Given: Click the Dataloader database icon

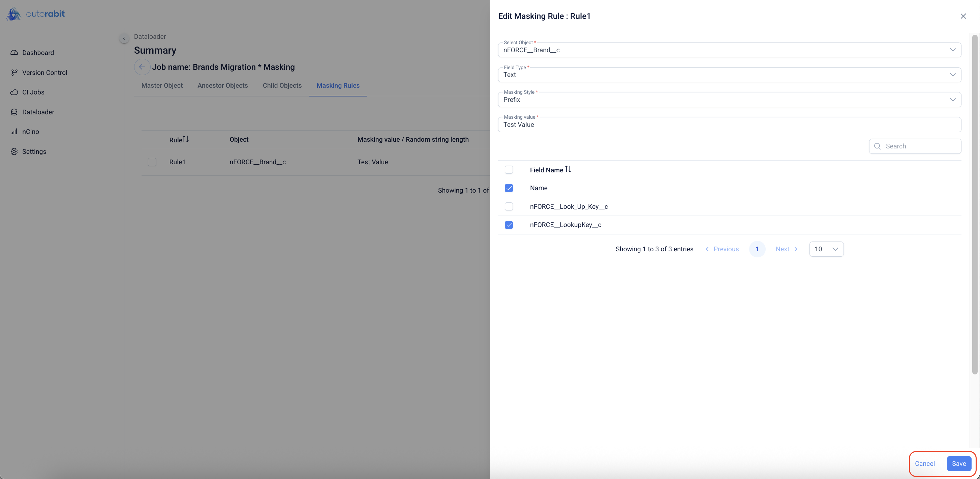Looking at the screenshot, I should tap(14, 112).
